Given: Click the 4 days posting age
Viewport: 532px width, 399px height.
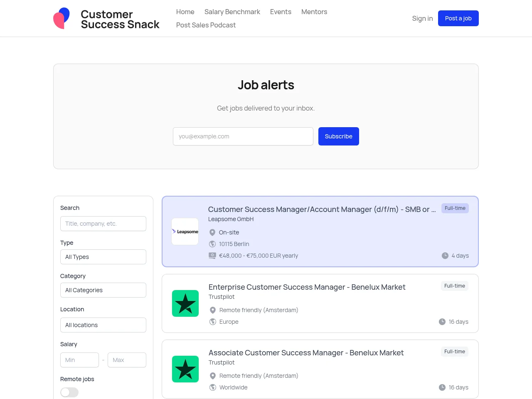Looking at the screenshot, I should coord(460,256).
